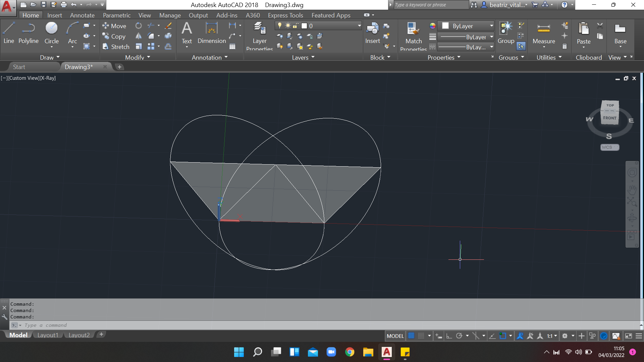The height and width of the screenshot is (362, 644).
Task: Switch to the Drawing3 tab
Action: coord(78,67)
